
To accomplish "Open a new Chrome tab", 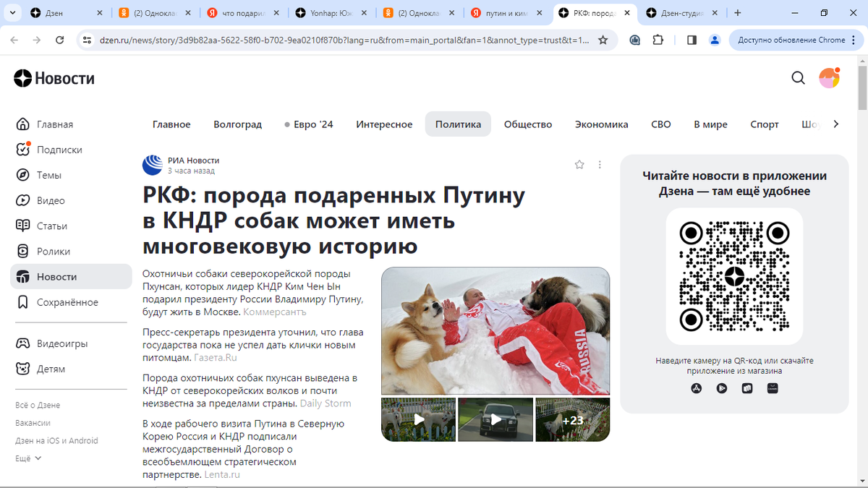I will pyautogui.click(x=738, y=13).
